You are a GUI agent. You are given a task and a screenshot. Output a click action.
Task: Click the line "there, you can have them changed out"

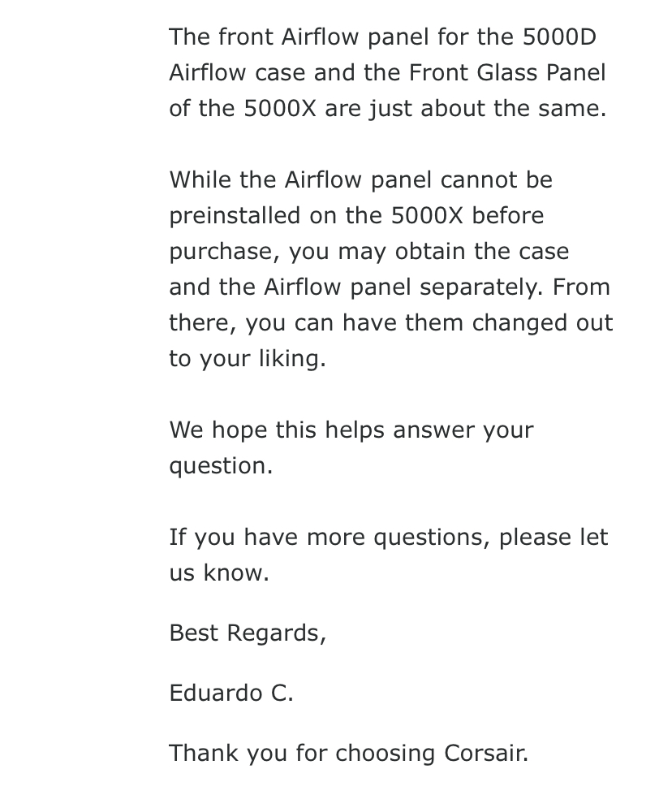(390, 323)
